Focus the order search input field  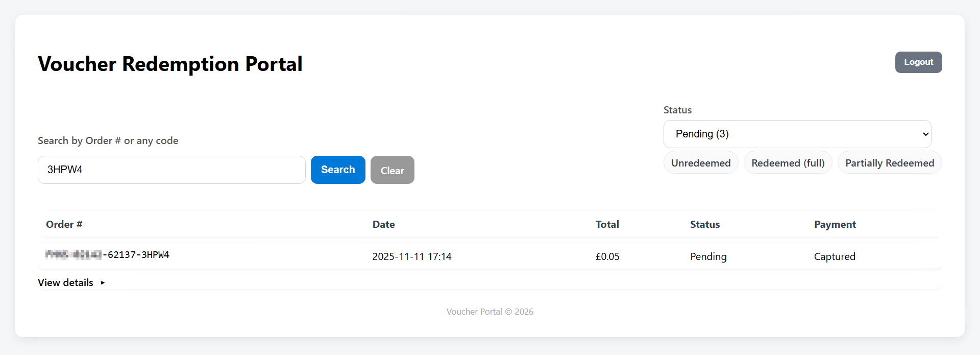coord(171,170)
